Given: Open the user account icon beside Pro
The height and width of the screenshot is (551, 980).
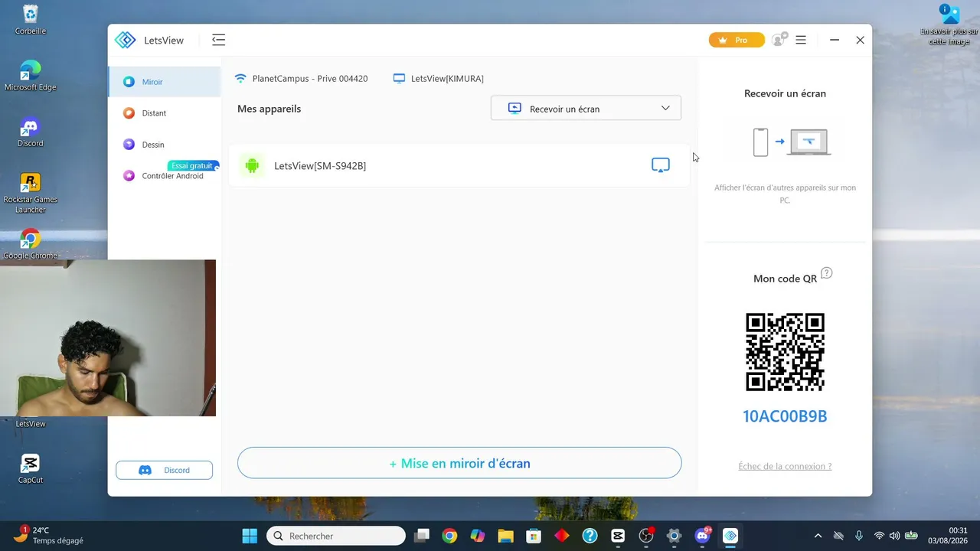Looking at the screenshot, I should click(779, 40).
